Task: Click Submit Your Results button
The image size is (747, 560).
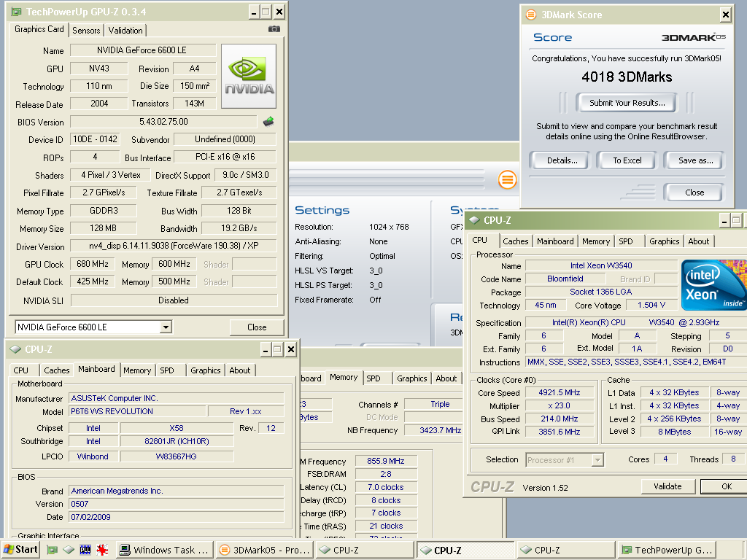Action: (627, 103)
